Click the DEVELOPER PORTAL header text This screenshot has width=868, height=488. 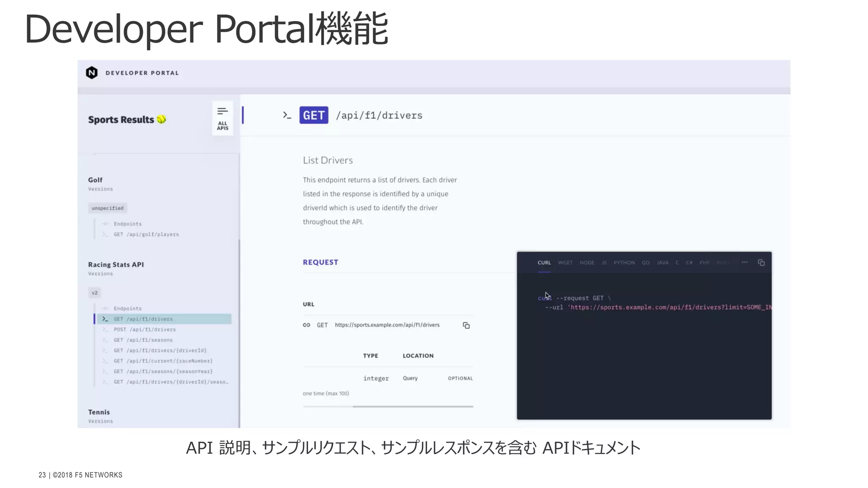click(x=142, y=73)
